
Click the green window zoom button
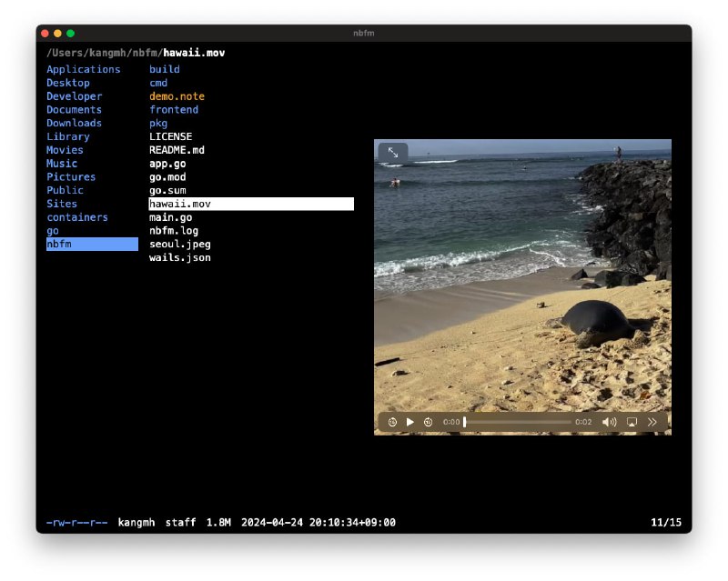pyautogui.click(x=70, y=34)
